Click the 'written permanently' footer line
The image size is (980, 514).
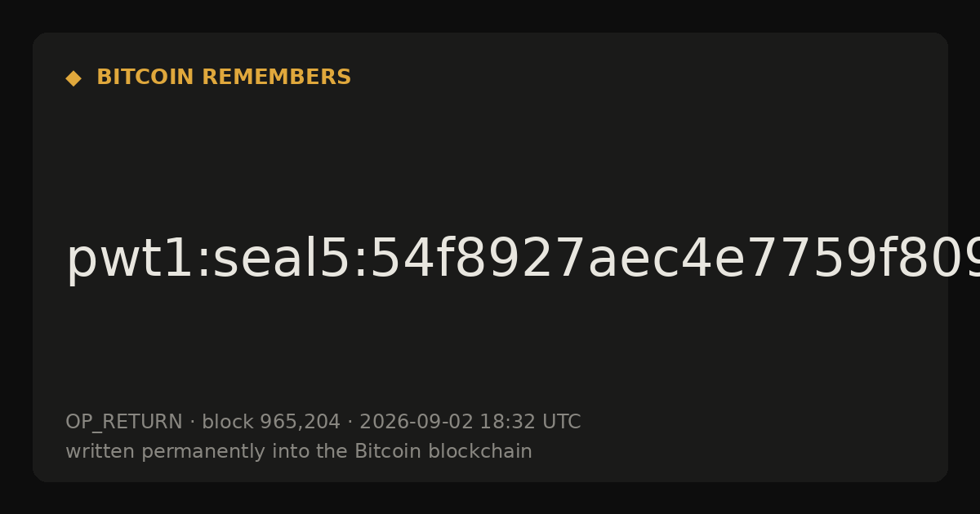(x=299, y=452)
